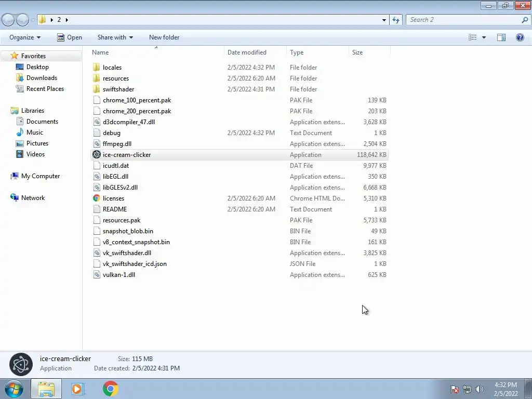
Task: Select resources.pak file name
Action: (122, 220)
